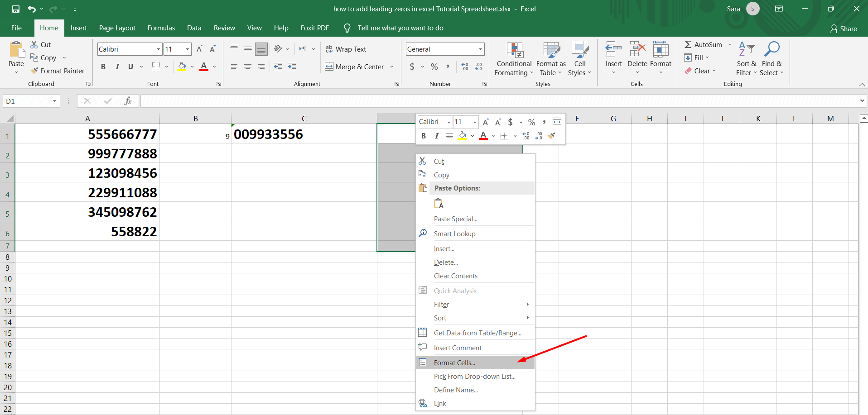Select Clear Contents in the context menu
The width and height of the screenshot is (868, 415).
tap(456, 276)
